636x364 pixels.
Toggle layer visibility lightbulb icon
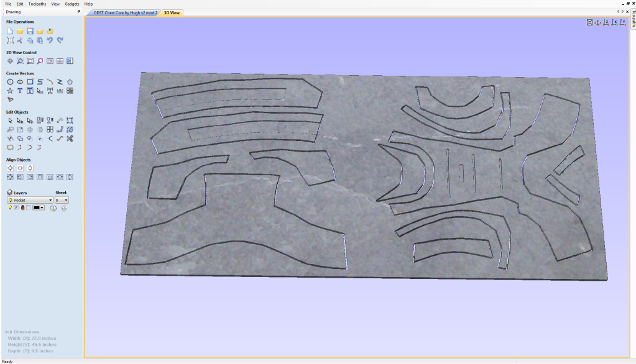(x=10, y=207)
